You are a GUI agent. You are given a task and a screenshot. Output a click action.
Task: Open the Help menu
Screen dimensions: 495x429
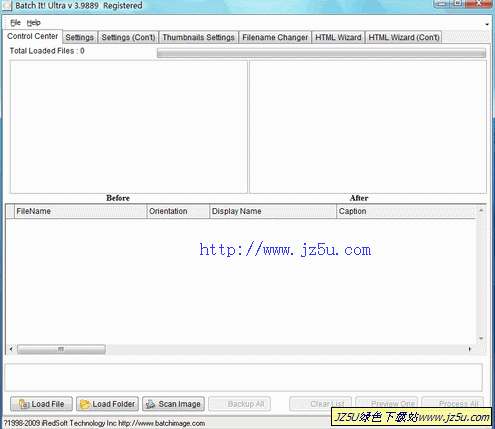click(x=34, y=23)
